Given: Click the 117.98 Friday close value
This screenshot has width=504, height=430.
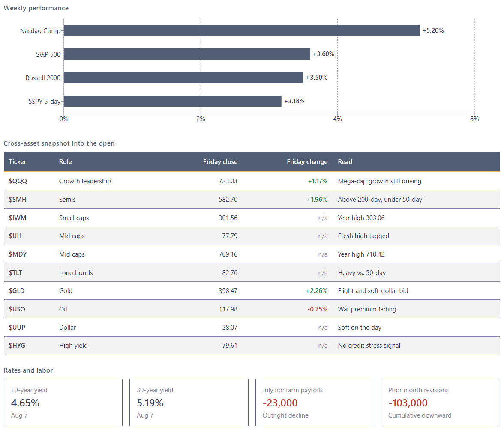Looking at the screenshot, I should click(228, 309).
